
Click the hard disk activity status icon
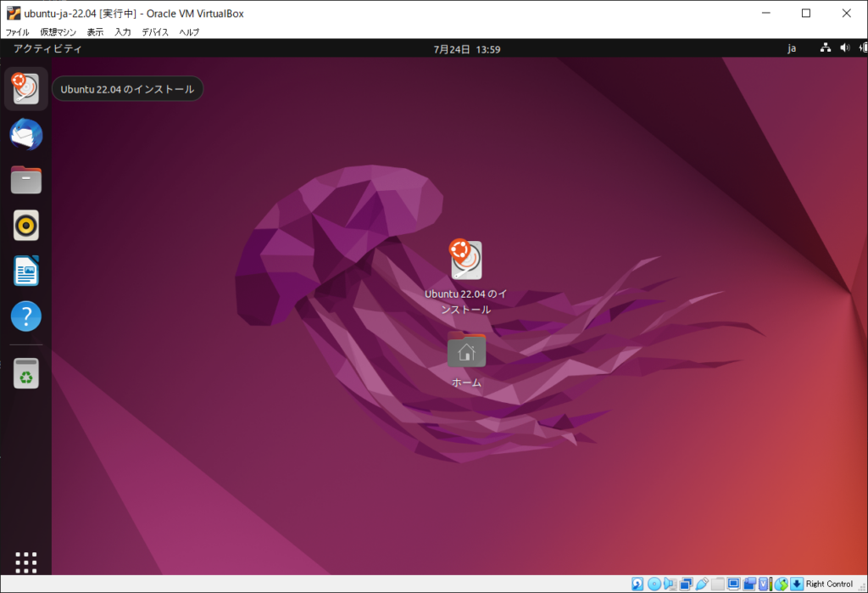637,584
